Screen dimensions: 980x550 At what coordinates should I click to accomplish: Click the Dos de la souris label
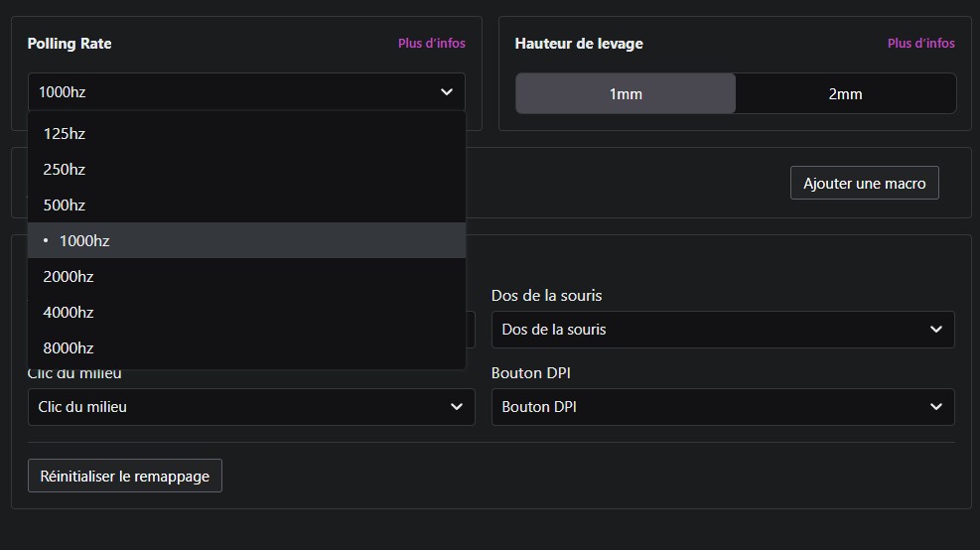(546, 296)
